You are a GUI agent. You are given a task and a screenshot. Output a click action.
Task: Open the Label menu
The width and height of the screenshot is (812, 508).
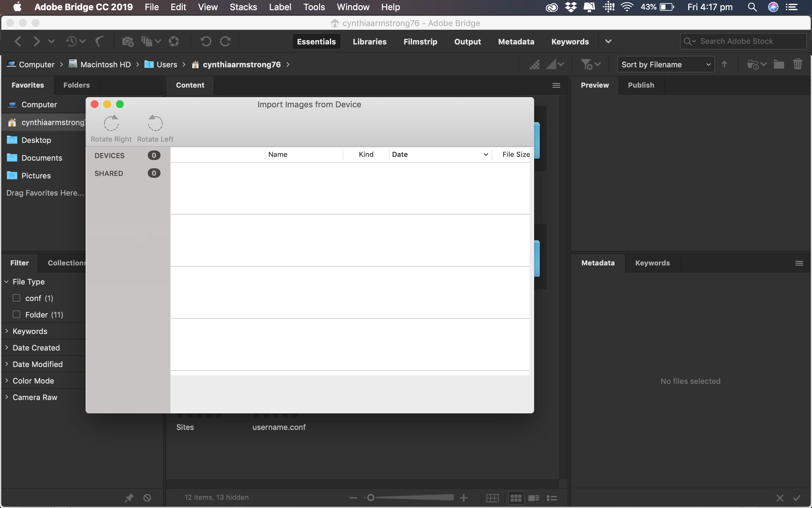pos(280,7)
